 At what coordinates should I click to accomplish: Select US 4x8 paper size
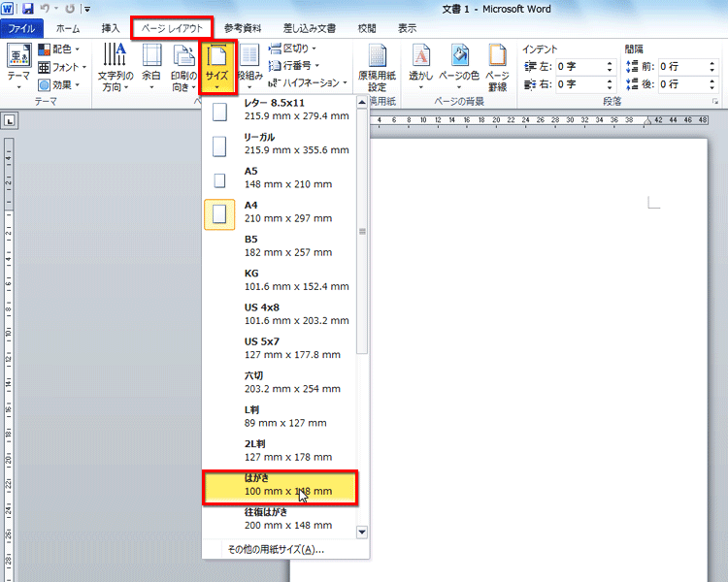[x=280, y=314]
